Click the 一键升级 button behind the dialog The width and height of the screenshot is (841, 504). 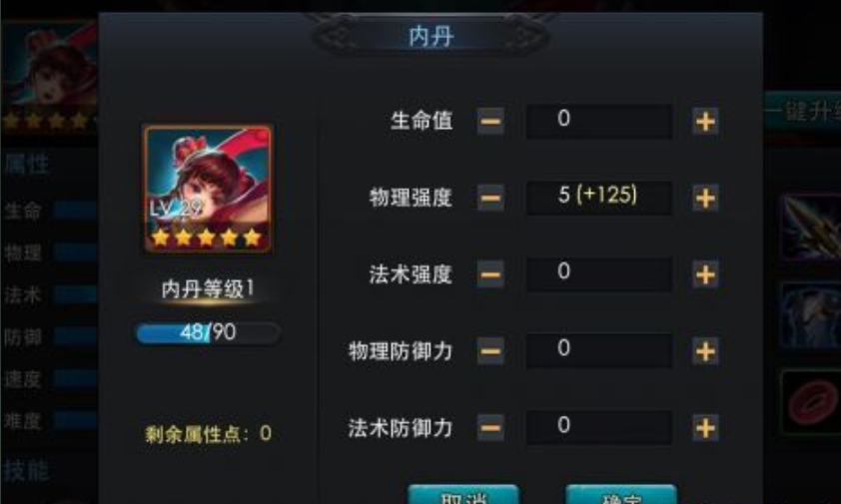click(802, 112)
